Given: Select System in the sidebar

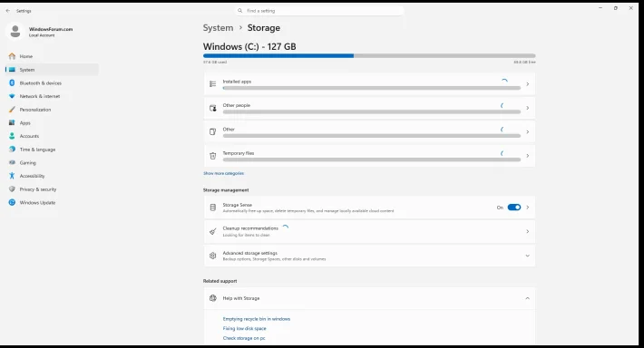Looking at the screenshot, I should tap(52, 70).
